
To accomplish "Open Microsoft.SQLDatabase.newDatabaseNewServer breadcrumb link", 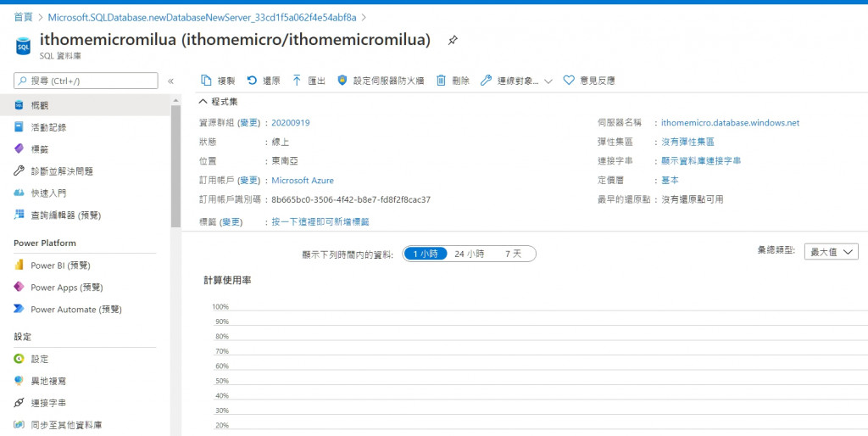I will point(202,17).
